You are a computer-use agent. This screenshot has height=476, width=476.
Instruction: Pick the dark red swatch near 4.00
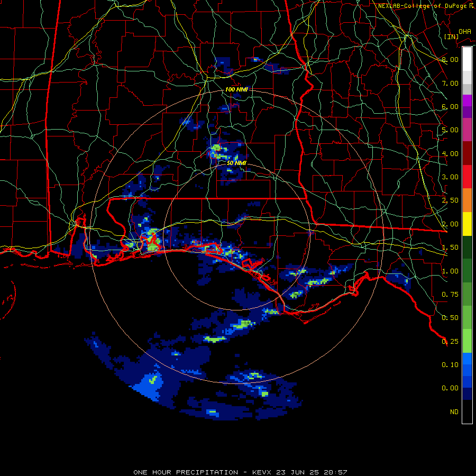tap(467, 153)
